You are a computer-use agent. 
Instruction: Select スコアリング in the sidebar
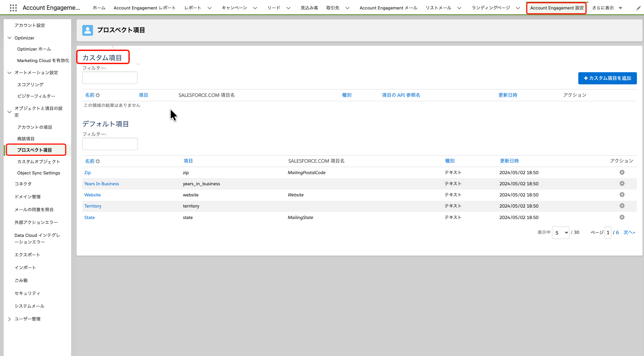[x=30, y=85]
